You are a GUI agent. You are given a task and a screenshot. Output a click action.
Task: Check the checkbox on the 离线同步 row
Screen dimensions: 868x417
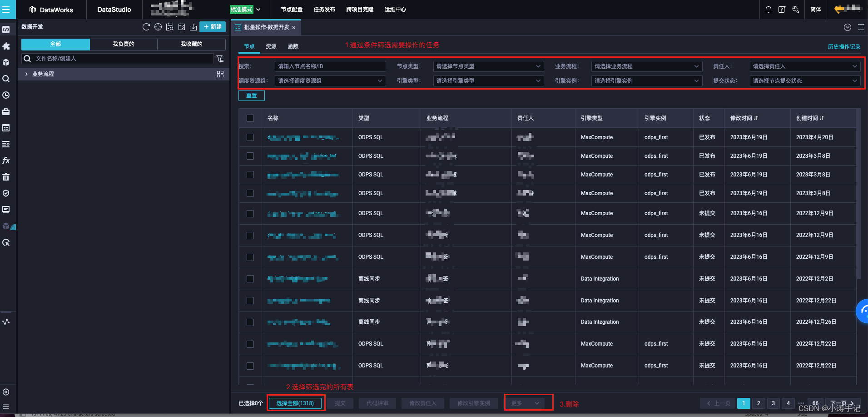pyautogui.click(x=250, y=278)
